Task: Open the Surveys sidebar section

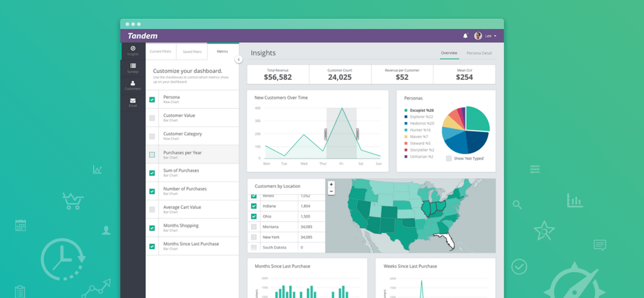Action: [133, 68]
